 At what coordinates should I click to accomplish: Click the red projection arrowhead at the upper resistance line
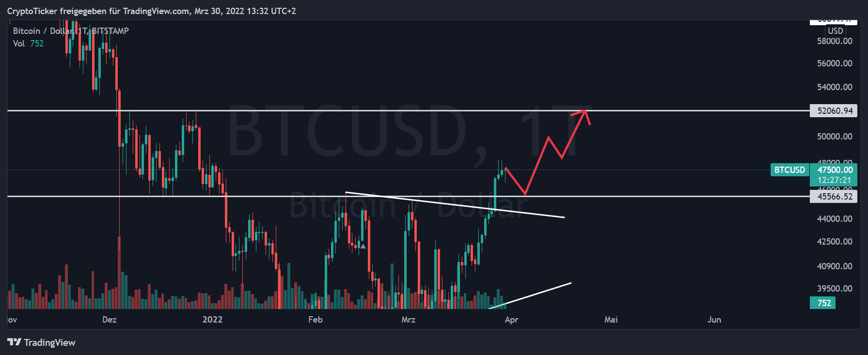[x=585, y=112]
